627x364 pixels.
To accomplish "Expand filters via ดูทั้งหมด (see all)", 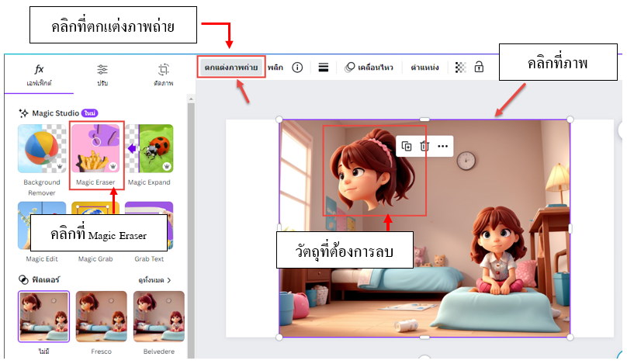I will pyautogui.click(x=154, y=280).
